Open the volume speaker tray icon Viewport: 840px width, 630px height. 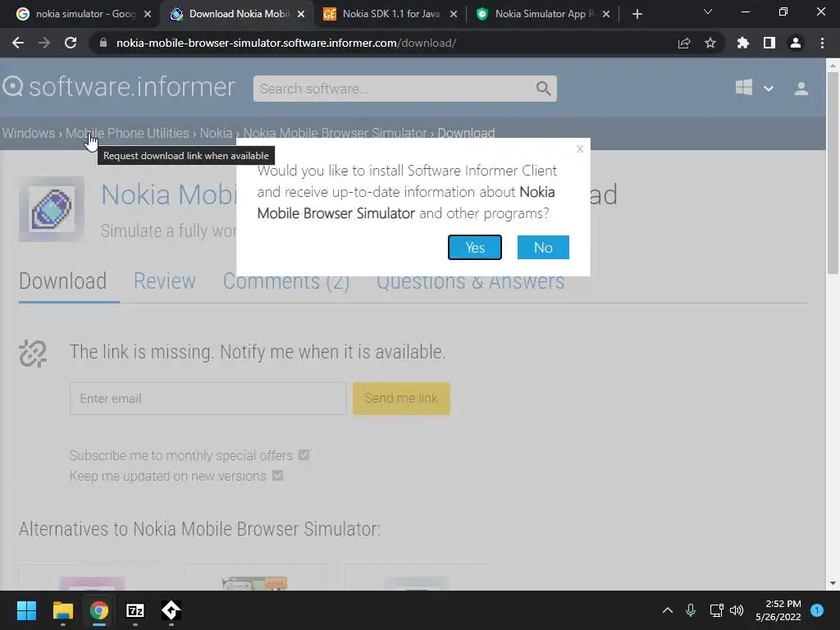pyautogui.click(x=737, y=610)
